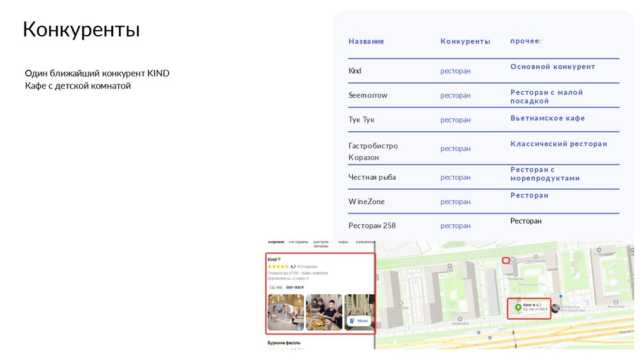Click Ресторан с морепродуктами cell
644x362 pixels.
[x=545, y=173]
